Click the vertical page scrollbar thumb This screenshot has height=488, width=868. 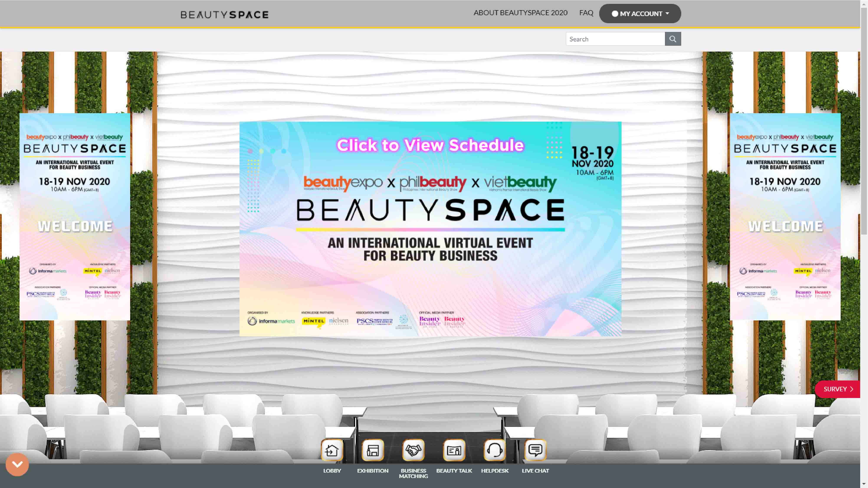coord(864,121)
